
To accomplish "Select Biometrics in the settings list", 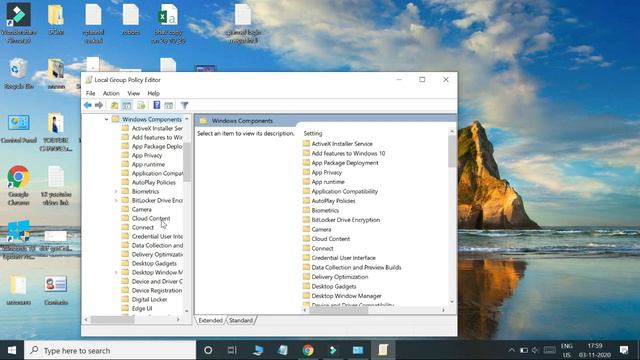I will click(x=325, y=210).
